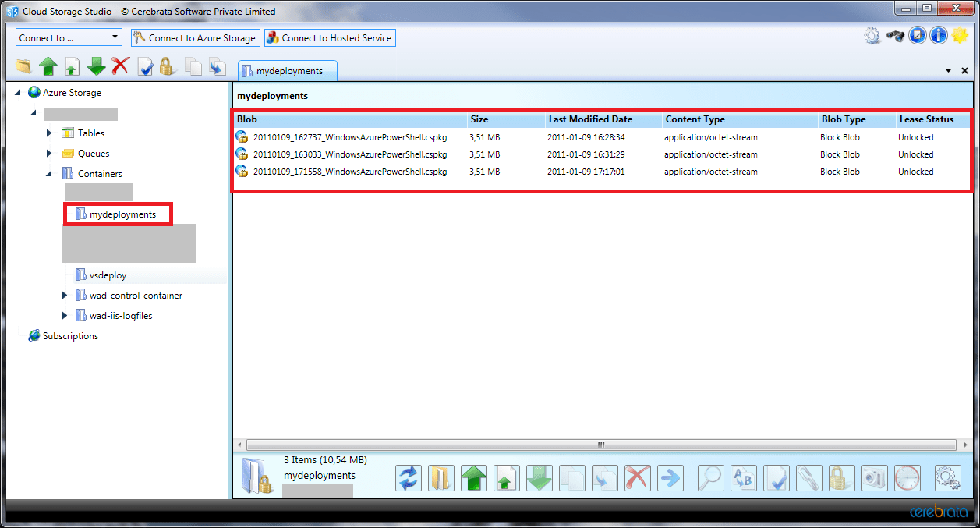Click the padlock icon in bottom toolbar

pyautogui.click(x=841, y=477)
